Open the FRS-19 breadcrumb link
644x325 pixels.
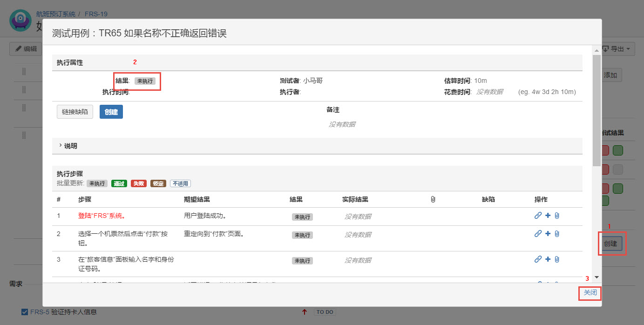pyautogui.click(x=95, y=14)
